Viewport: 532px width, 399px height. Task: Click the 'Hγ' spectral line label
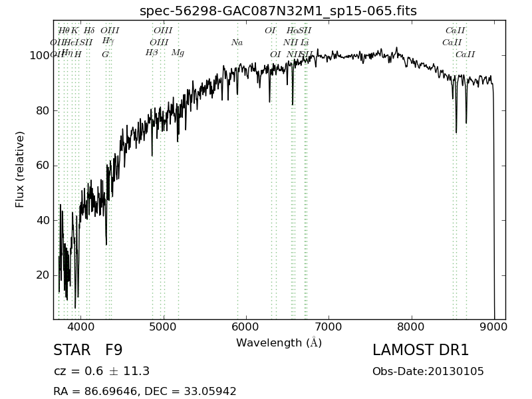108,41
